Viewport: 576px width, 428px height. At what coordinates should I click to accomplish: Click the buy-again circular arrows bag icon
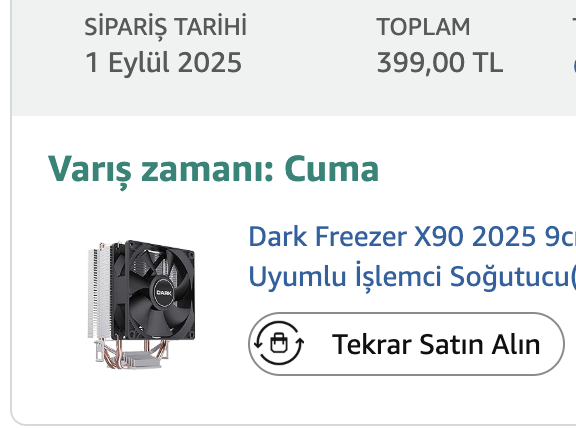click(x=279, y=344)
